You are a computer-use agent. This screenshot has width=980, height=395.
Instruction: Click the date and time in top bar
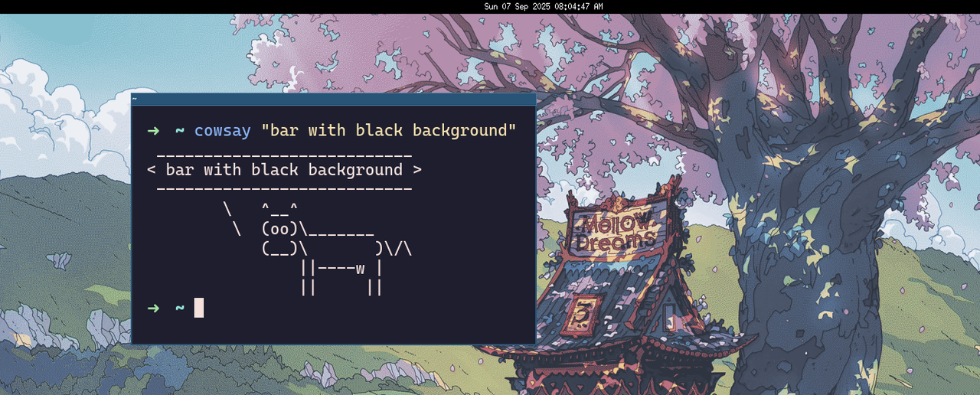(544, 6)
